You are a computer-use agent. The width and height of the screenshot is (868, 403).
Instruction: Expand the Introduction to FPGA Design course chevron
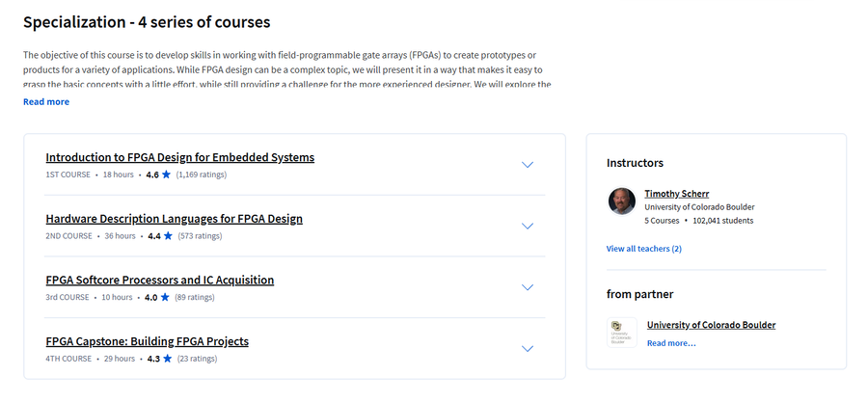tap(528, 165)
